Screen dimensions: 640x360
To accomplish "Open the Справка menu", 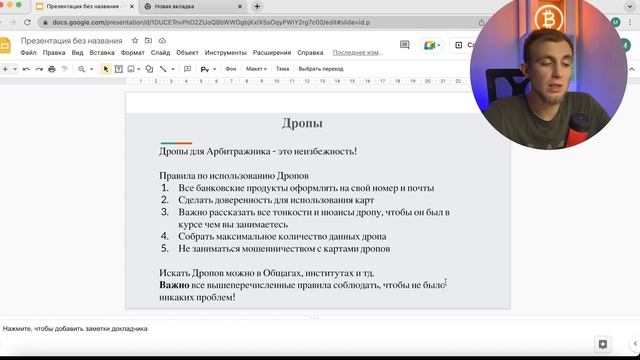I will (x=310, y=53).
